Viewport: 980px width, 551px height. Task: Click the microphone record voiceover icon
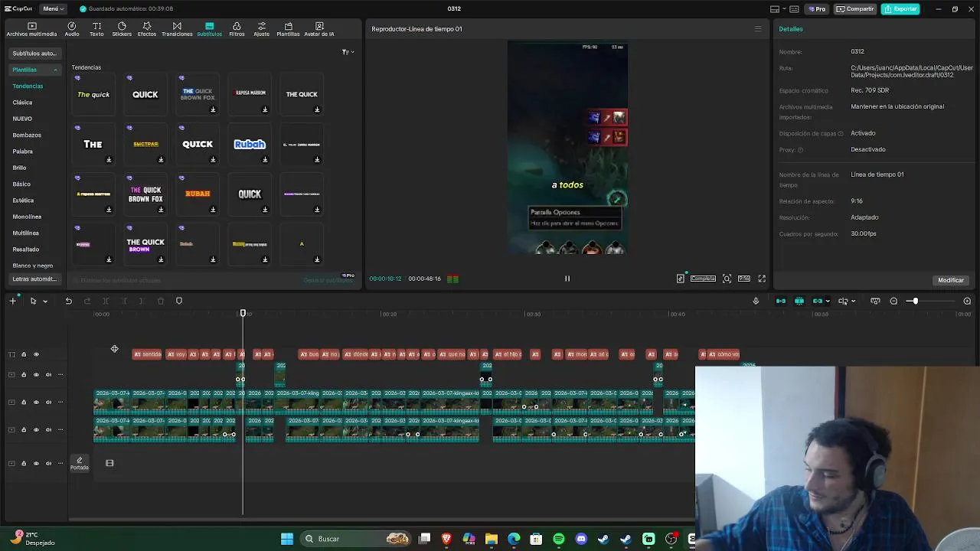pyautogui.click(x=756, y=301)
